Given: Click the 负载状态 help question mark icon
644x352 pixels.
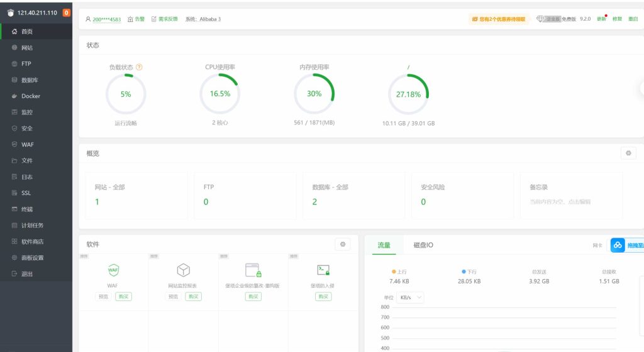Looking at the screenshot, I should (x=139, y=67).
